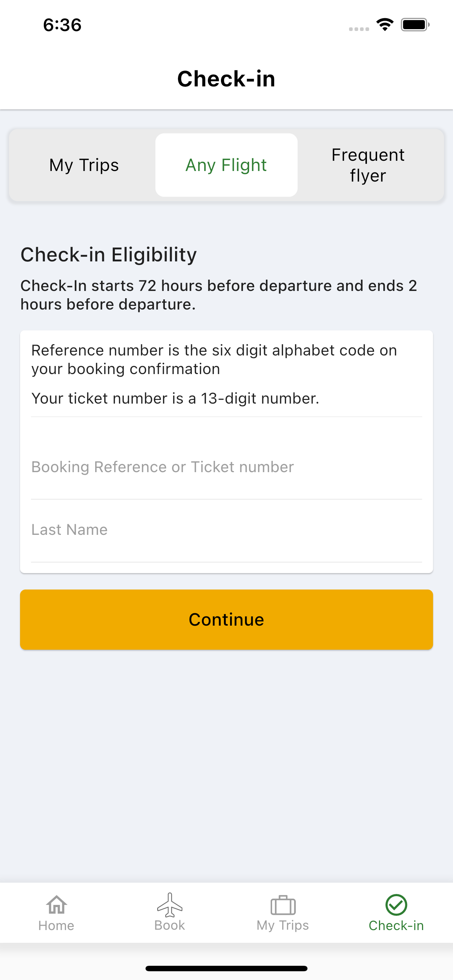Image resolution: width=453 pixels, height=980 pixels.
Task: Tap the reference number help text
Action: [214, 359]
